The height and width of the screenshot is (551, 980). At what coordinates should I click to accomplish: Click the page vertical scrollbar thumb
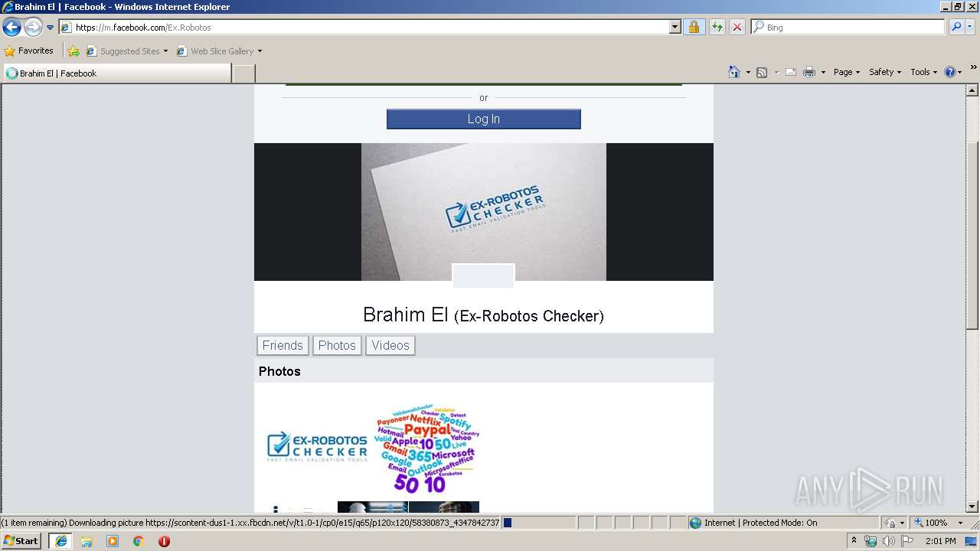[972, 235]
